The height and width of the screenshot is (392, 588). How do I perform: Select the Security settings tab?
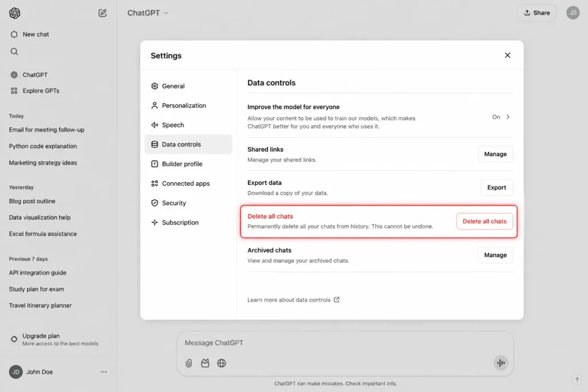(188, 203)
